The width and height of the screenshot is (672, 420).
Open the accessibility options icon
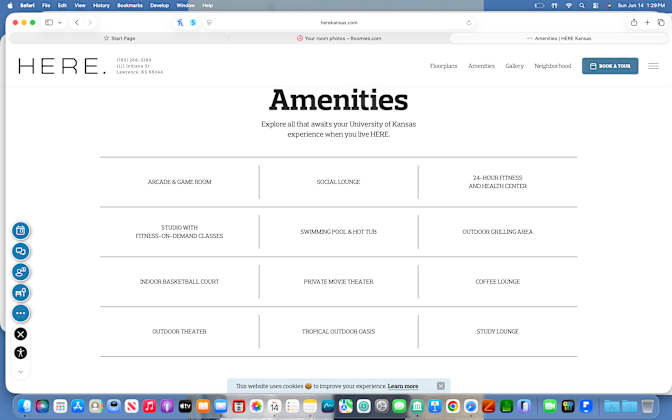click(x=21, y=353)
